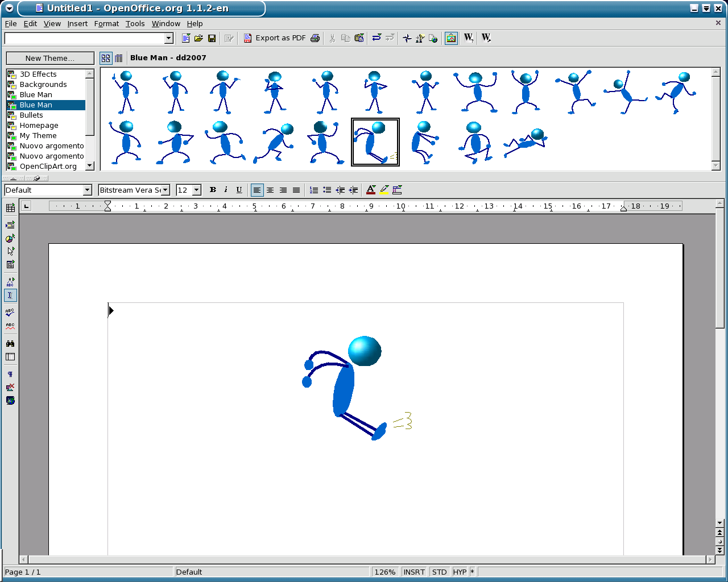
Task: Click the Nonprinting Characters paragraph icon
Action: (10, 374)
